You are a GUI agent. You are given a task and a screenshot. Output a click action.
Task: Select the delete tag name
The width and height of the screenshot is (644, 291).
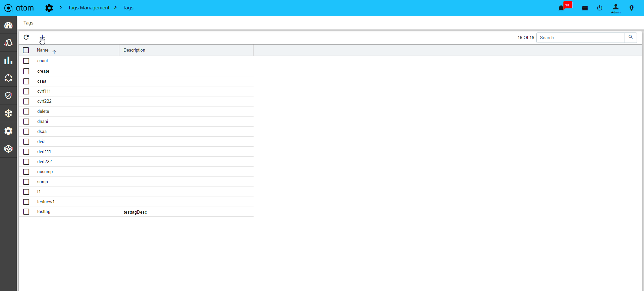pyautogui.click(x=43, y=112)
